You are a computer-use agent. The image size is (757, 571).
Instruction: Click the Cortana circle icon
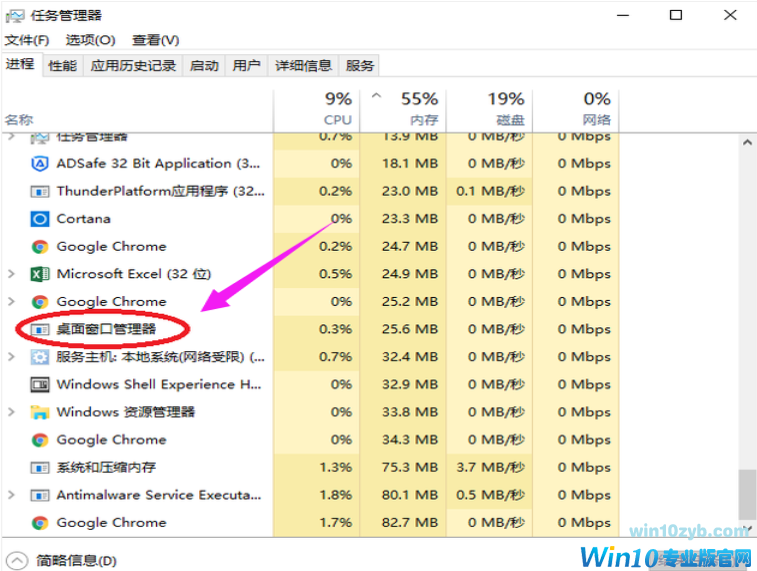40,219
